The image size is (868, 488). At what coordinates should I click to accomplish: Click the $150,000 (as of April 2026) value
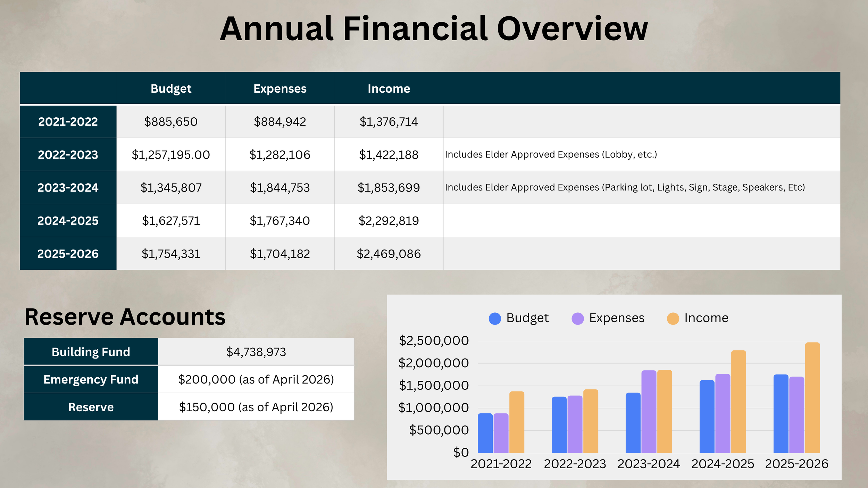256,407
